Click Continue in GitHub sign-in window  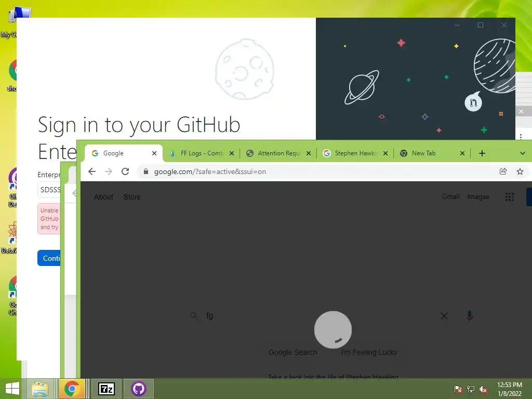pos(49,258)
